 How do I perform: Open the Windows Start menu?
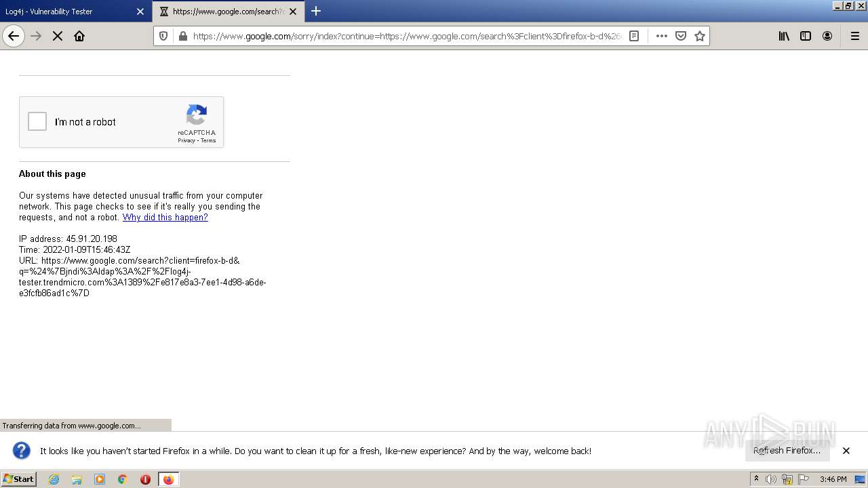pyautogui.click(x=18, y=479)
